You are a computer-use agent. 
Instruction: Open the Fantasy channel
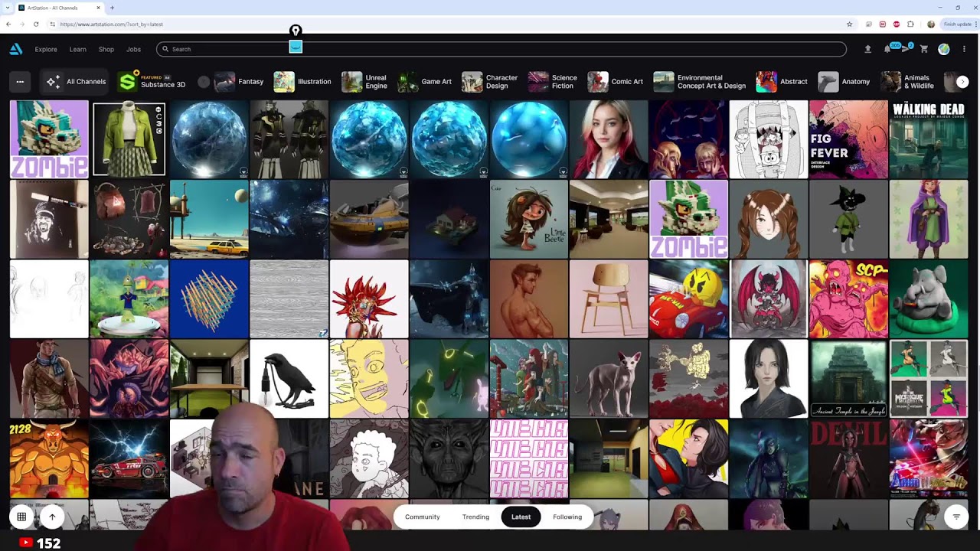coord(239,82)
